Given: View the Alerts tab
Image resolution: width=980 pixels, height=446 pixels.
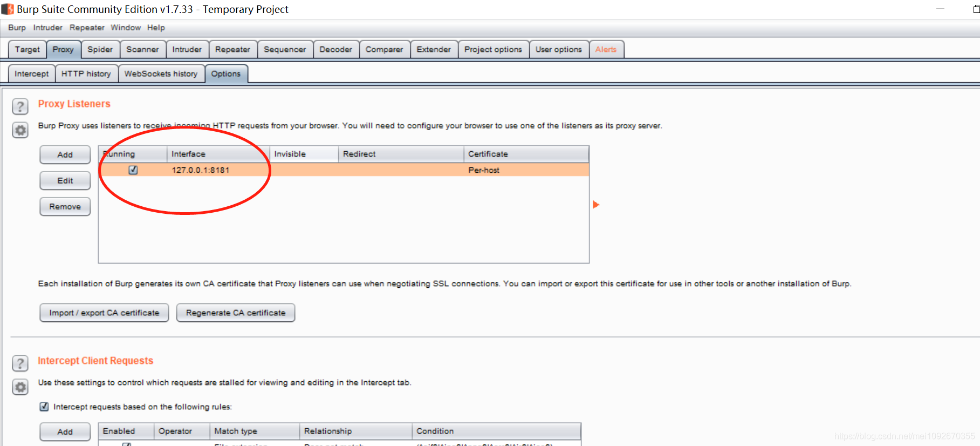Looking at the screenshot, I should pyautogui.click(x=606, y=49).
